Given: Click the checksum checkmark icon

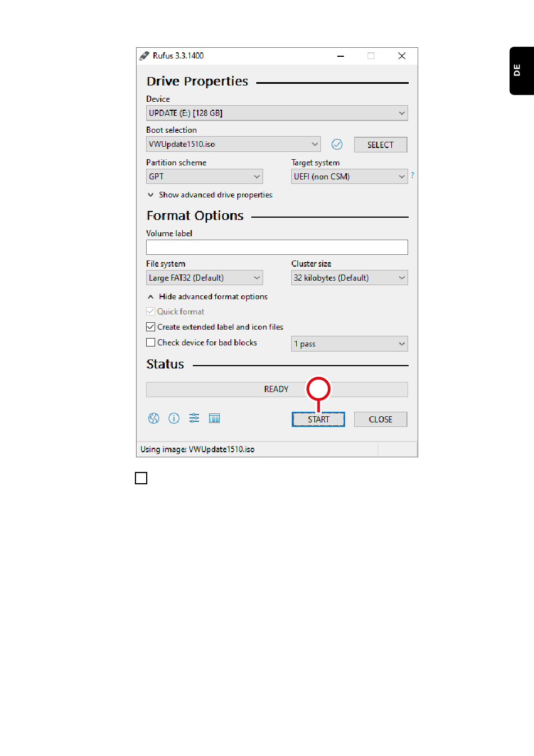Looking at the screenshot, I should pyautogui.click(x=337, y=145).
